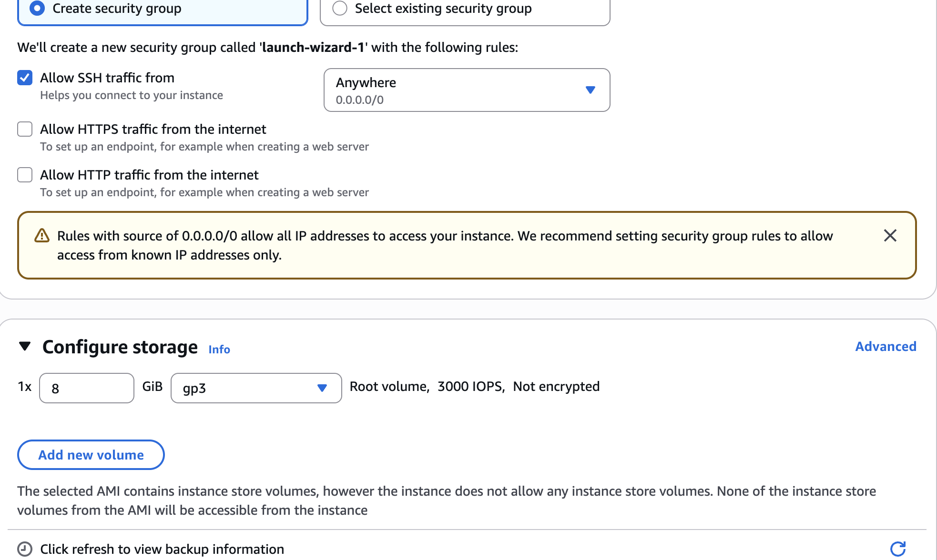The width and height of the screenshot is (937, 560).
Task: Click the Configure storage heading text
Action: (x=120, y=347)
